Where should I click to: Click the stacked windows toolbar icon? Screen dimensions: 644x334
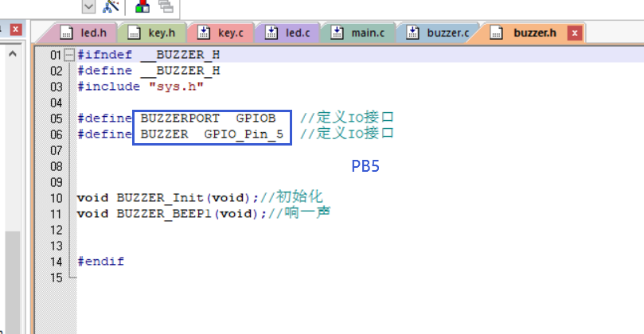click(166, 6)
